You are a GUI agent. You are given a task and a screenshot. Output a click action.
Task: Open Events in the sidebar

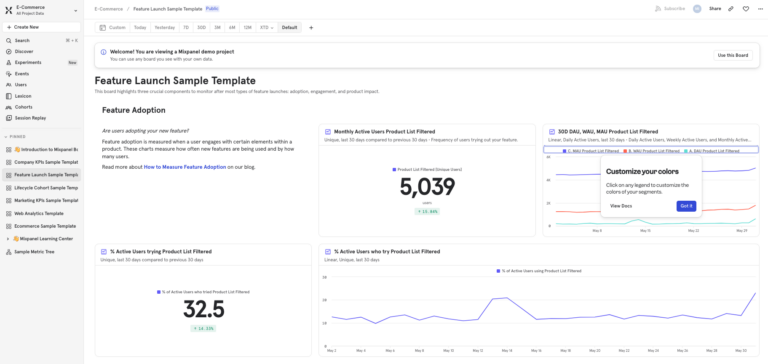coord(42,74)
